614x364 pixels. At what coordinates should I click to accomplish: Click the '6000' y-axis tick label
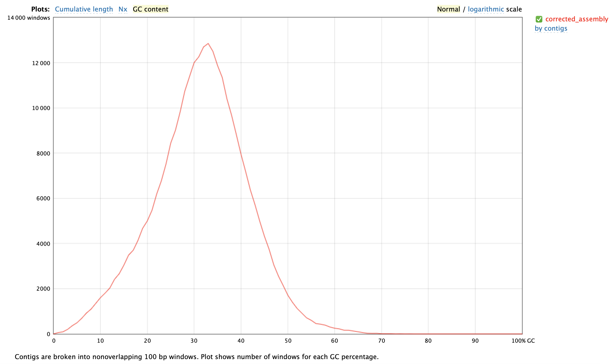point(43,198)
